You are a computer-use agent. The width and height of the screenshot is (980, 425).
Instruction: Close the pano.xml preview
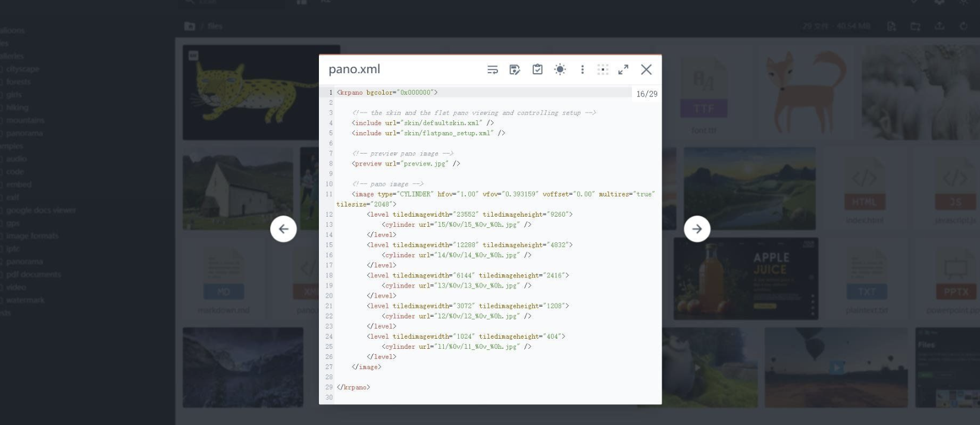click(646, 70)
